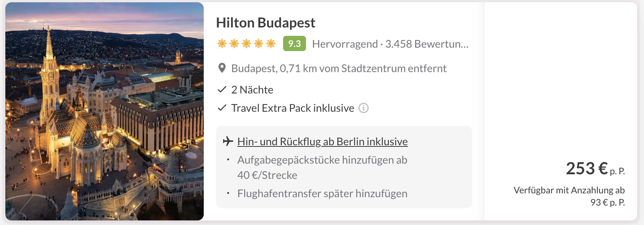Image resolution: width=644 pixels, height=225 pixels.
Task: Click Flughafentransfer später hinzufügen item
Action: [322, 193]
